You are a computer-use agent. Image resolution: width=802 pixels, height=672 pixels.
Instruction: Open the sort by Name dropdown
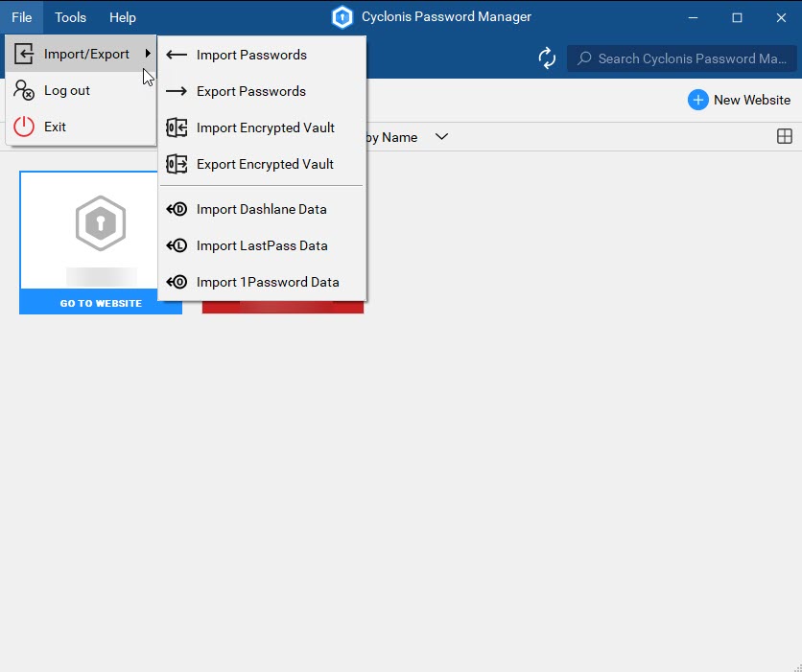coord(442,137)
